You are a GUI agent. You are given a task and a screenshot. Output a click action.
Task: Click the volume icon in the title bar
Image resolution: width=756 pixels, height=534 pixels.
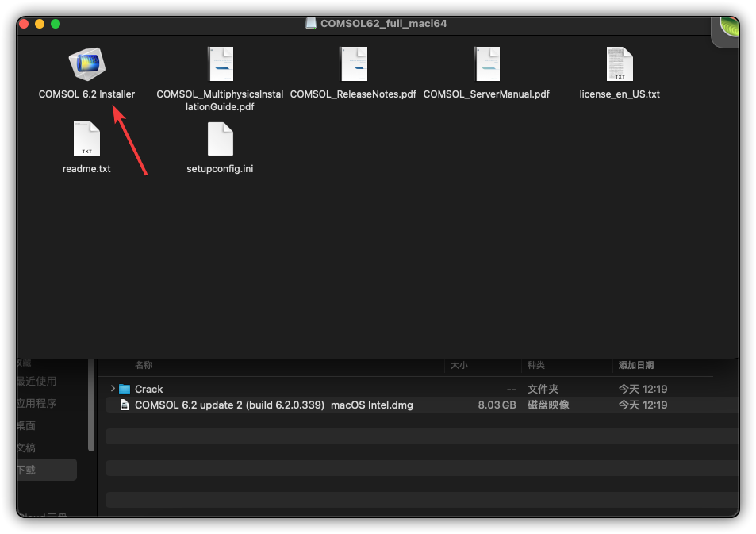click(x=311, y=23)
